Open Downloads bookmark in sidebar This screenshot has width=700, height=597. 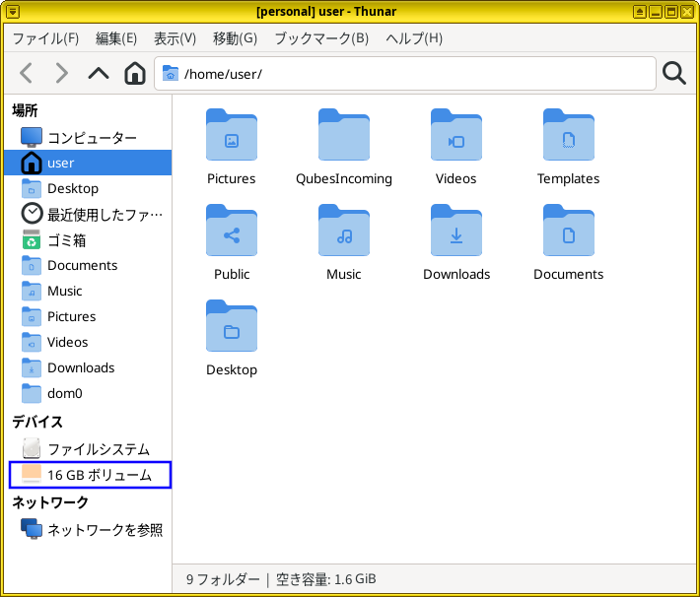pos(88,367)
